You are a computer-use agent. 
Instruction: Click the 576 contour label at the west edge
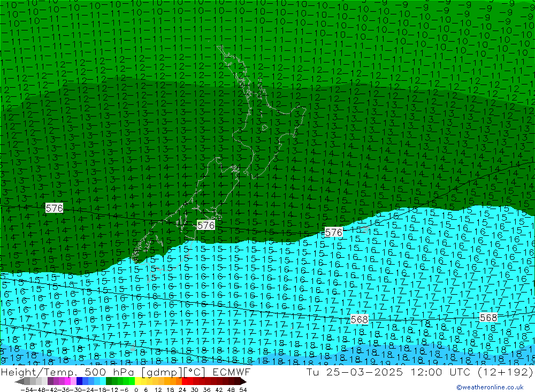coord(54,208)
